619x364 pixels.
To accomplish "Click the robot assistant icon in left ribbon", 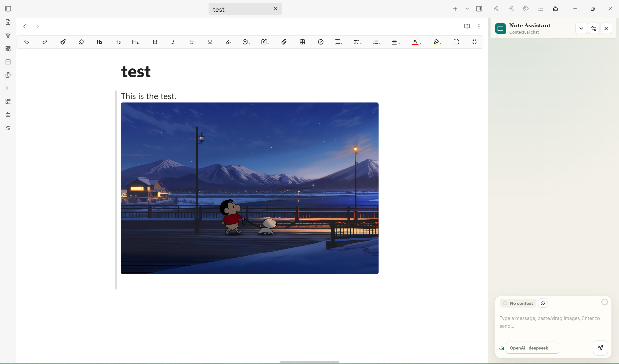I will point(8,115).
